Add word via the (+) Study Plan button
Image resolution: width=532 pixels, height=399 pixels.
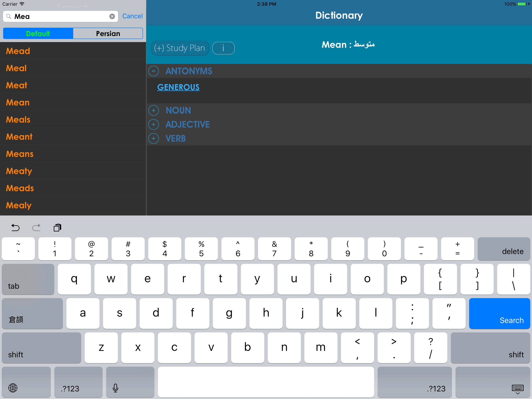point(180,48)
